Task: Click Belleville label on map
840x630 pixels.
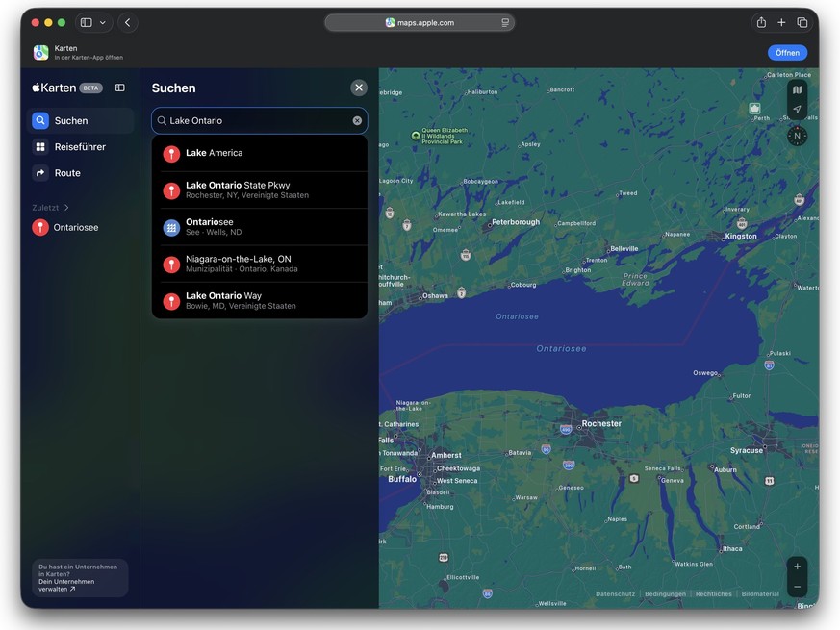Action: pos(624,248)
